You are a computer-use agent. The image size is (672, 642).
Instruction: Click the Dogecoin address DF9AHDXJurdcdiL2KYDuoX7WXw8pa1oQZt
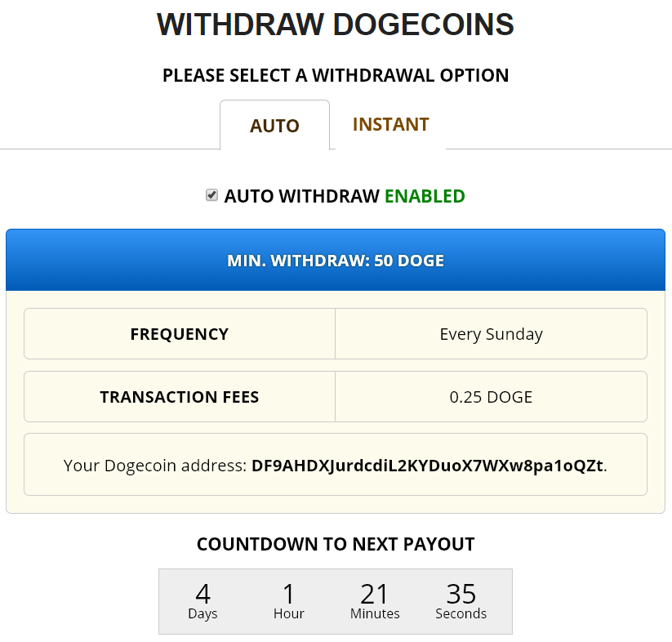pyautogui.click(x=427, y=466)
